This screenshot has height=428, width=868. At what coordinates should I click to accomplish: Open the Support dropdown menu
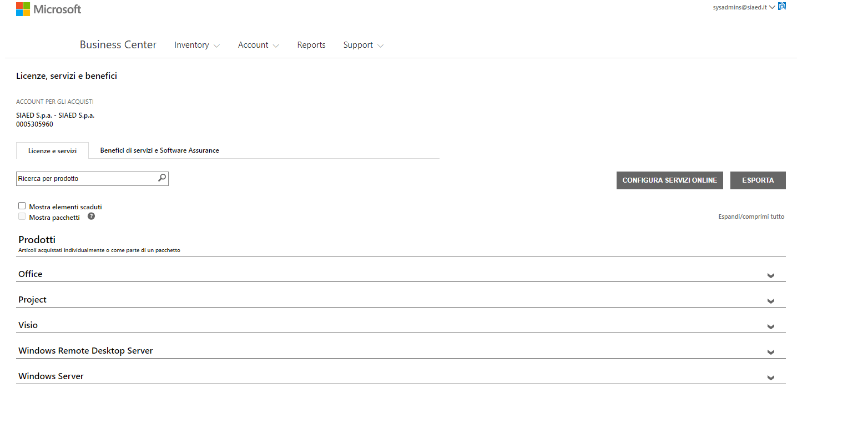tap(364, 45)
